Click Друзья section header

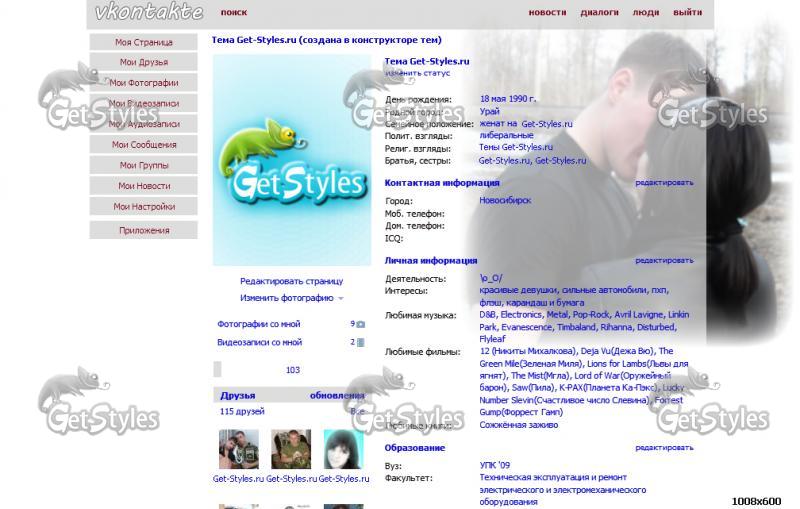coord(238,395)
